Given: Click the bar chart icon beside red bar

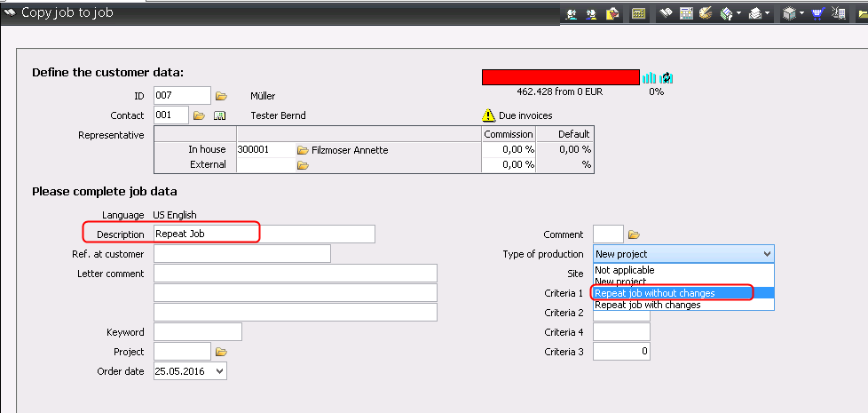Looking at the screenshot, I should tap(649, 78).
